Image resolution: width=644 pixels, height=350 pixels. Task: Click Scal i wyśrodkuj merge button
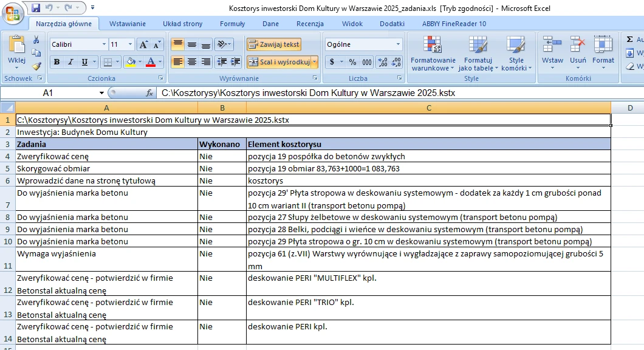(279, 62)
